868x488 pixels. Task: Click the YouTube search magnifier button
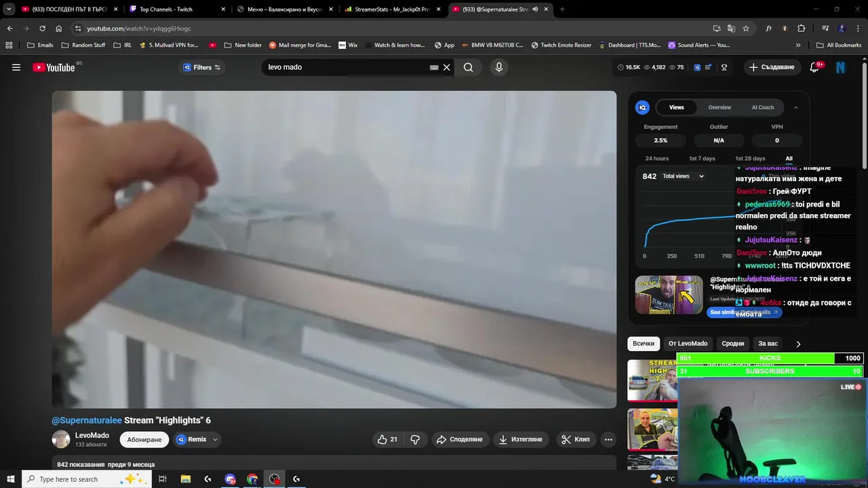coord(469,67)
